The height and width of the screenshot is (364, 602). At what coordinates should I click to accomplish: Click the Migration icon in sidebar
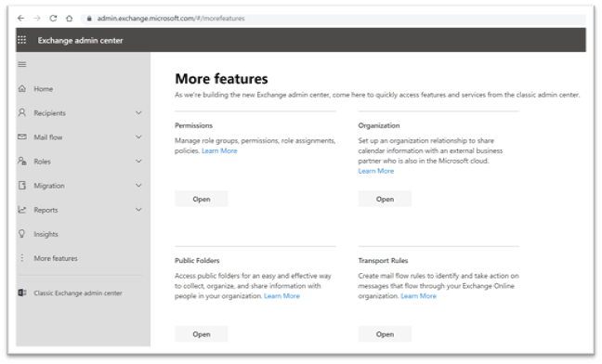22,186
